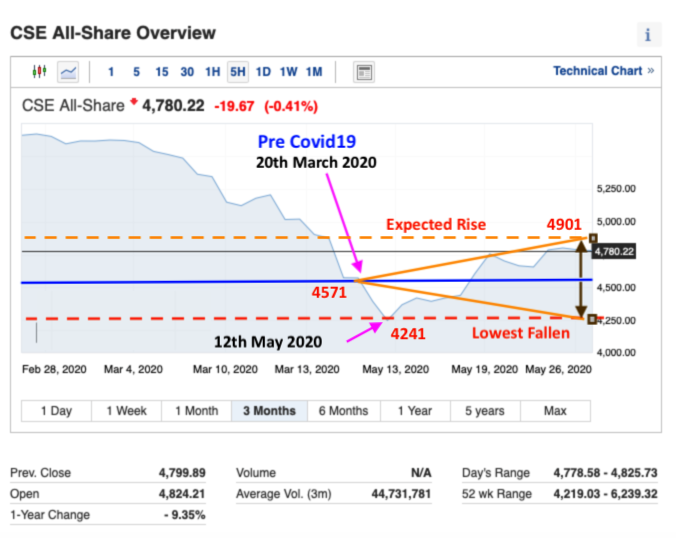This screenshot has width=676, height=538.
Task: Set interval to 15 minutes
Action: click(x=162, y=72)
